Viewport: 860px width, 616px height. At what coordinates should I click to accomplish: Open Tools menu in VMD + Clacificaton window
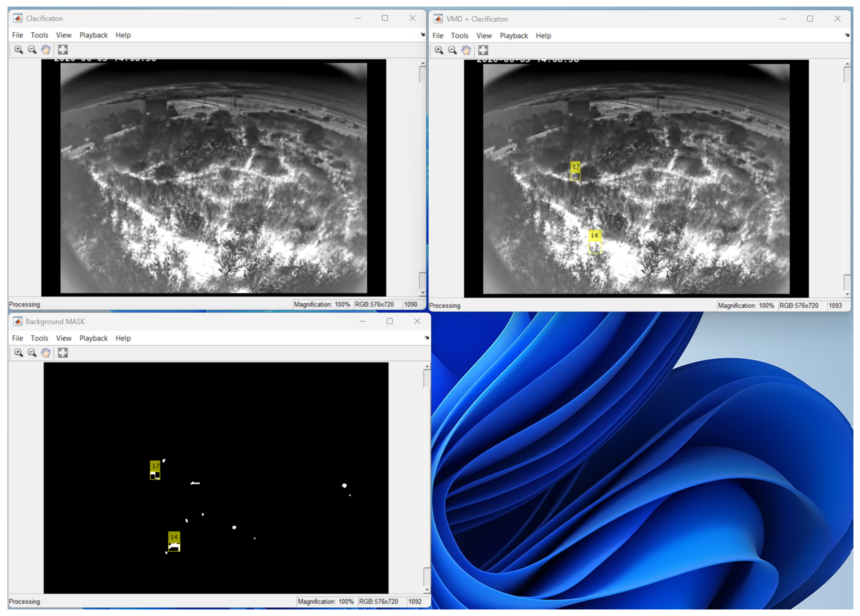460,36
